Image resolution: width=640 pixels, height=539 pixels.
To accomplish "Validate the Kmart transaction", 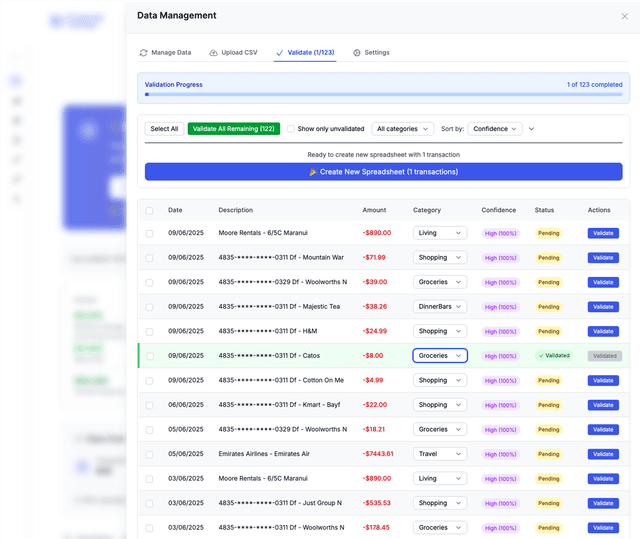I will pyautogui.click(x=603, y=405).
